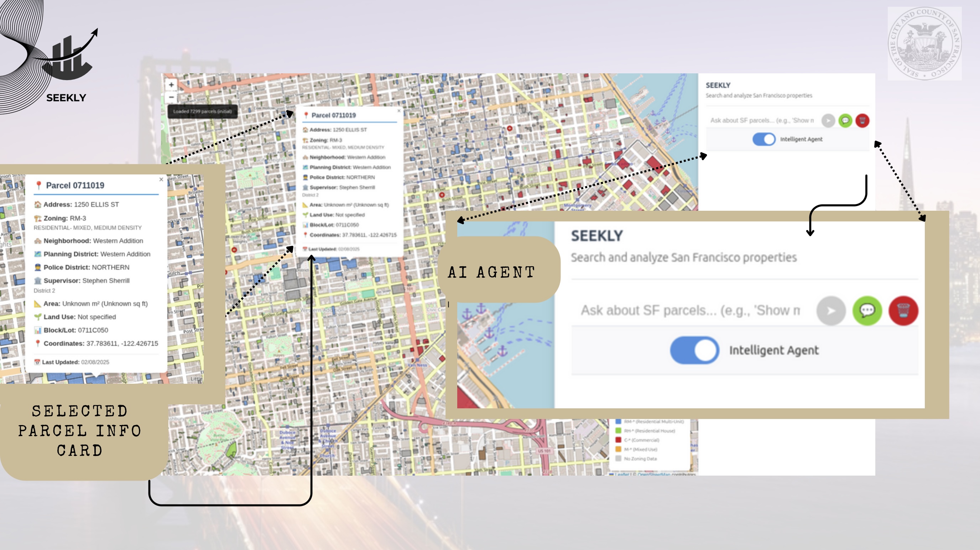The image size is (980, 550).
Task: Click small green chat icon in sidebar
Action: pos(845,121)
